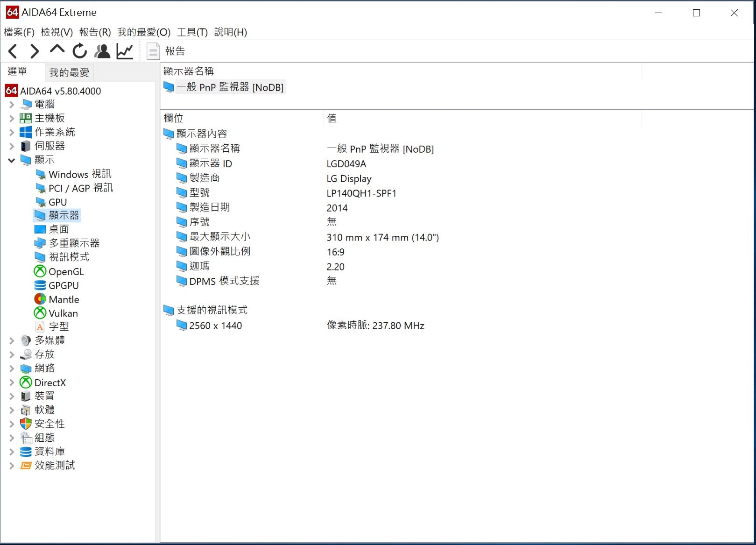Open the 說明(H) menu
Image resolution: width=756 pixels, height=545 pixels.
231,32
